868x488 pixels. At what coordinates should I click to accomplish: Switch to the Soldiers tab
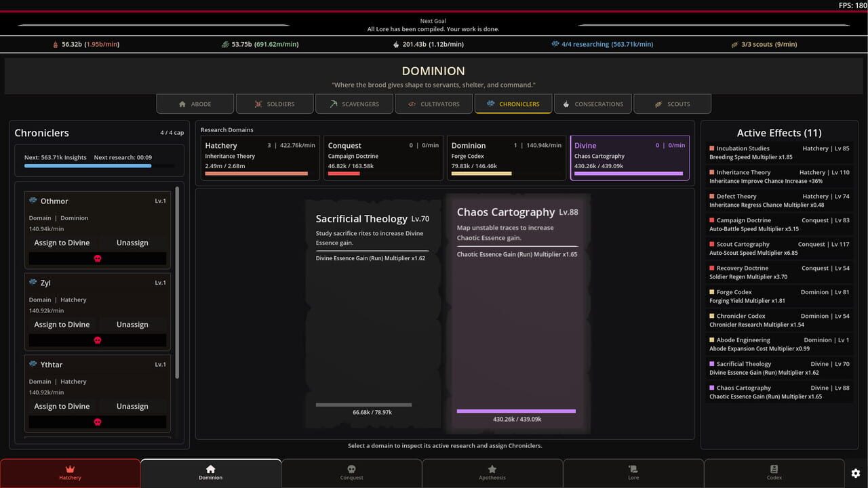point(275,104)
